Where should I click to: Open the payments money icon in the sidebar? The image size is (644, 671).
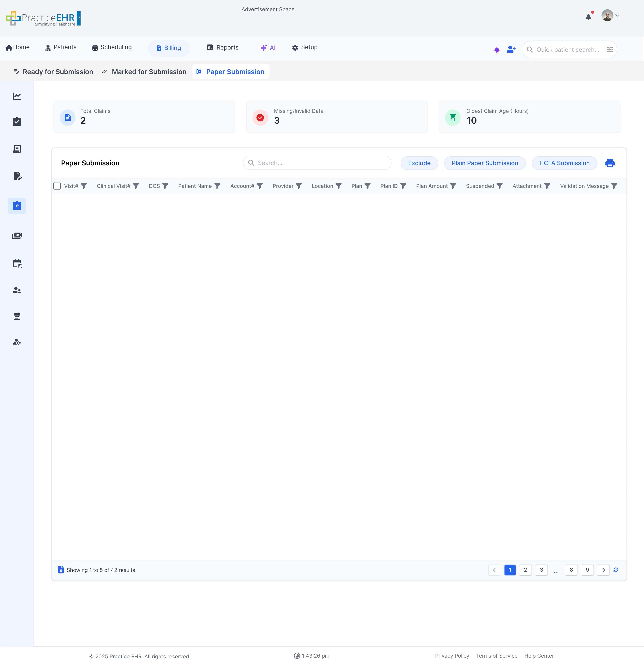point(17,236)
